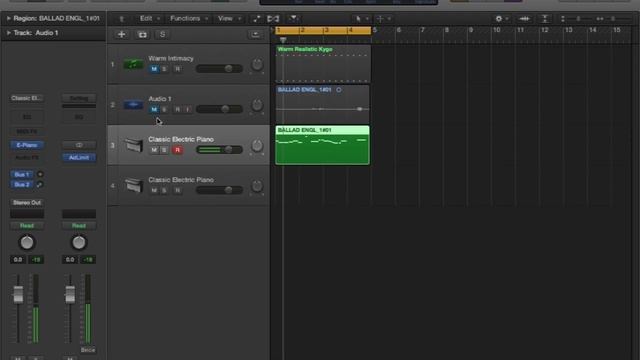This screenshot has height=360, width=640.
Task: Toggle input monitoring on Audio 1 track
Action: [187, 109]
